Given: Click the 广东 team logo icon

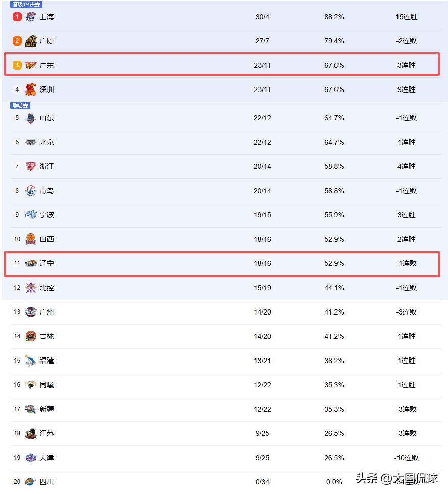Looking at the screenshot, I should [x=30, y=65].
